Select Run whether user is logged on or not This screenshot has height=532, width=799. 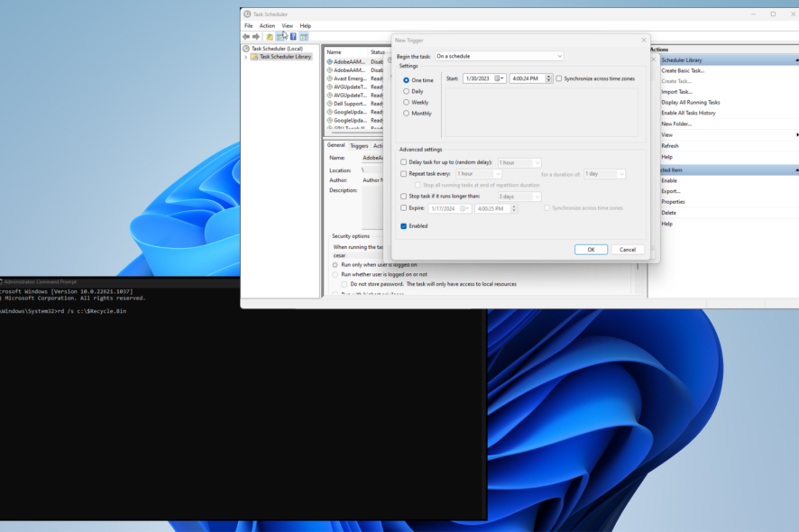click(x=335, y=275)
